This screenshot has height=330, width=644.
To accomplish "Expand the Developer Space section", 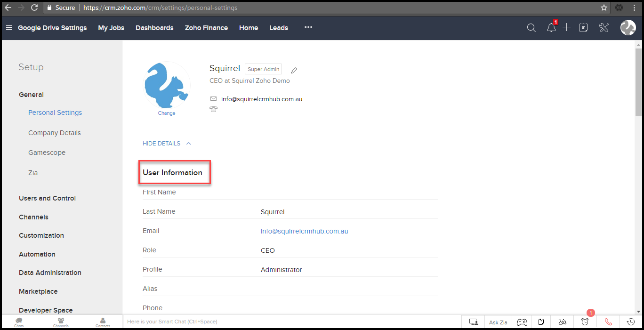I will 46,310.
